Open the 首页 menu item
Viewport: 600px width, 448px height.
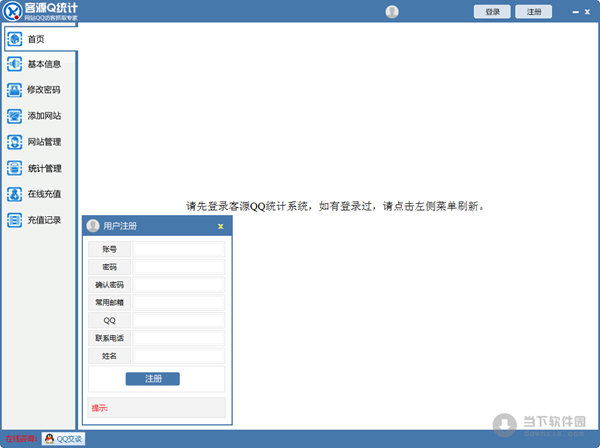(x=41, y=39)
